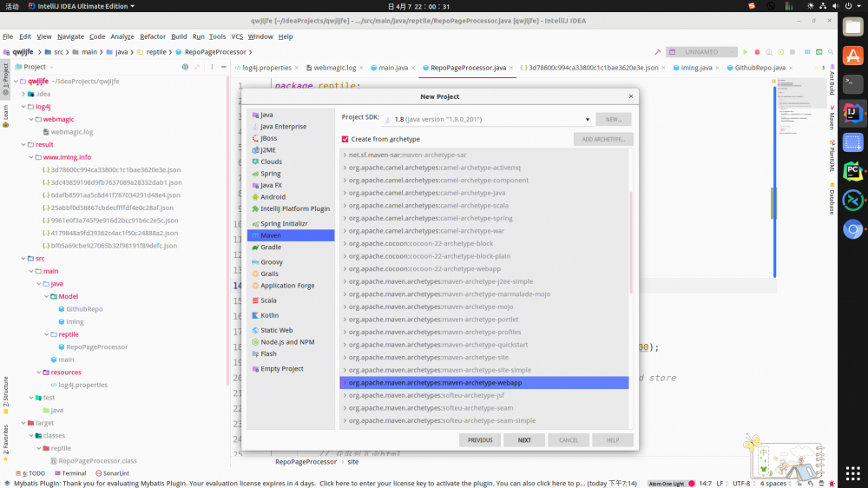Click the HELP button in New Project
This screenshot has width=868, height=488.
pyautogui.click(x=613, y=440)
